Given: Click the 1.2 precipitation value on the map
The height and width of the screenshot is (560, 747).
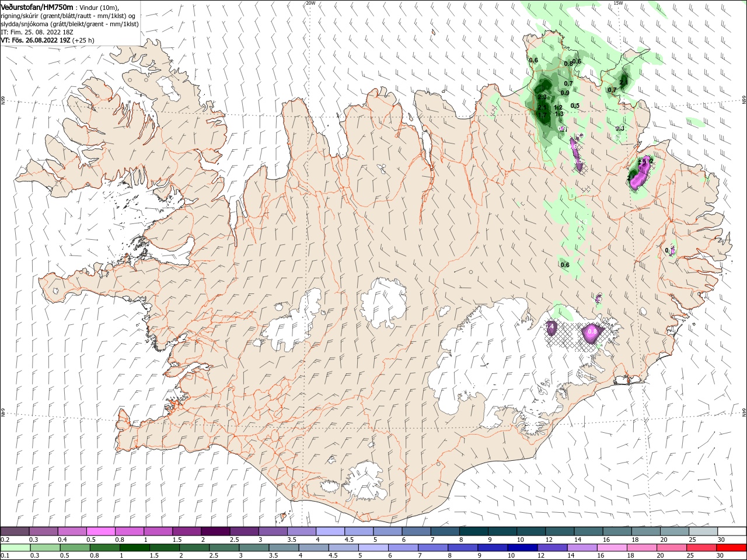Looking at the screenshot, I should (558, 107).
